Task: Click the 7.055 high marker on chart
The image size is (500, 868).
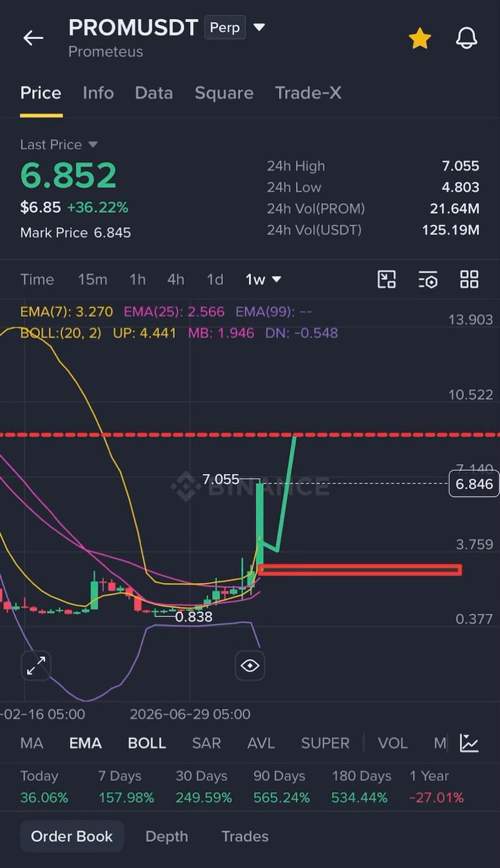Action: pyautogui.click(x=221, y=479)
